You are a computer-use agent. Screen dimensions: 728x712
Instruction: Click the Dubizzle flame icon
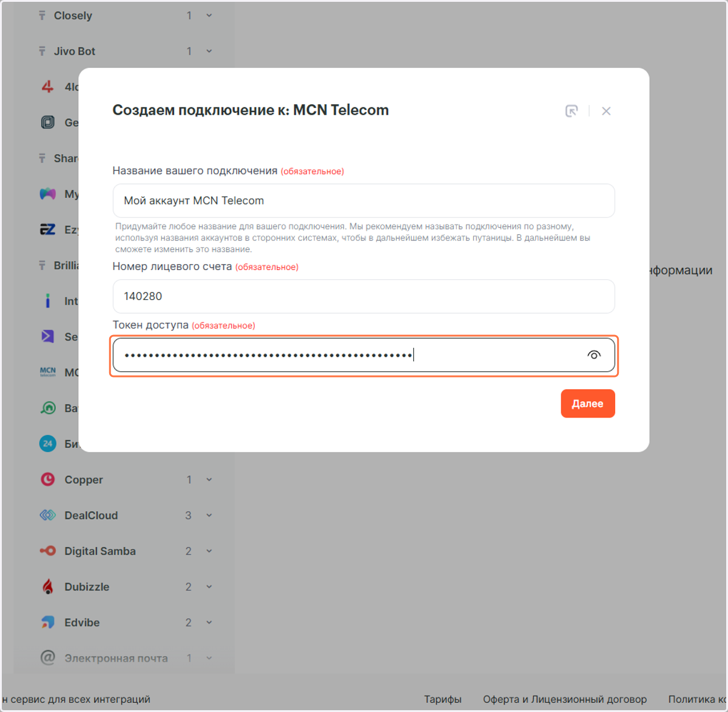48,586
